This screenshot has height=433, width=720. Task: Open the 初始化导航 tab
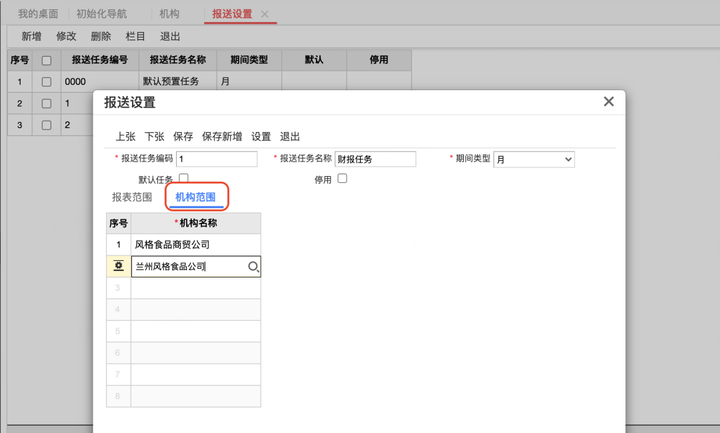[101, 14]
